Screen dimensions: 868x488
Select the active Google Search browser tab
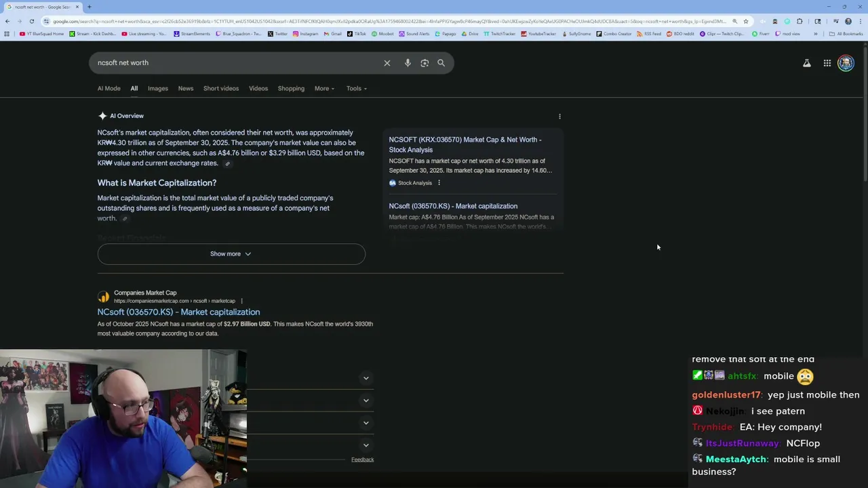pyautogui.click(x=43, y=7)
